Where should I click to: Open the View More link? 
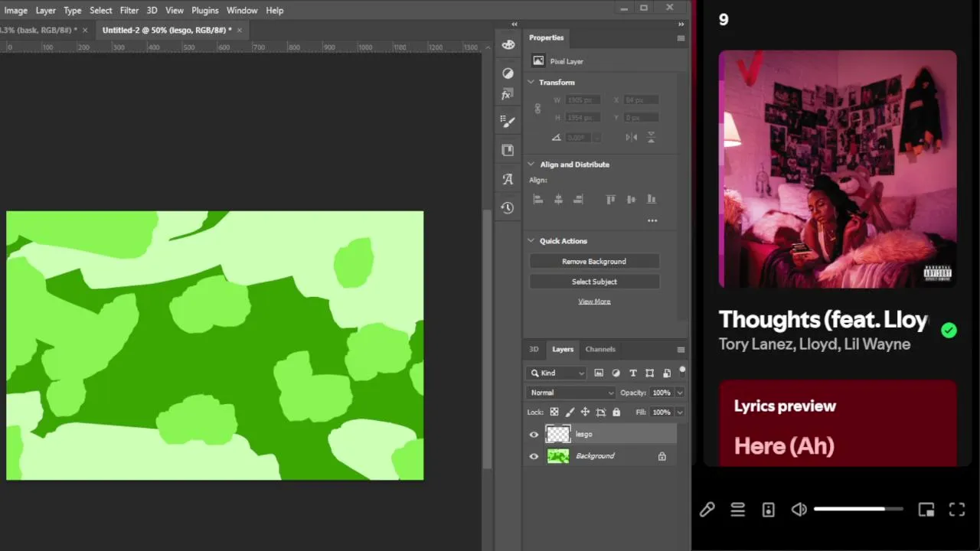[594, 302]
